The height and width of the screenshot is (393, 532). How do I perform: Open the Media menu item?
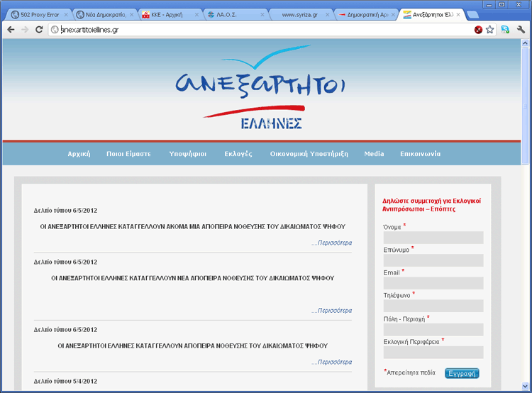coord(374,154)
